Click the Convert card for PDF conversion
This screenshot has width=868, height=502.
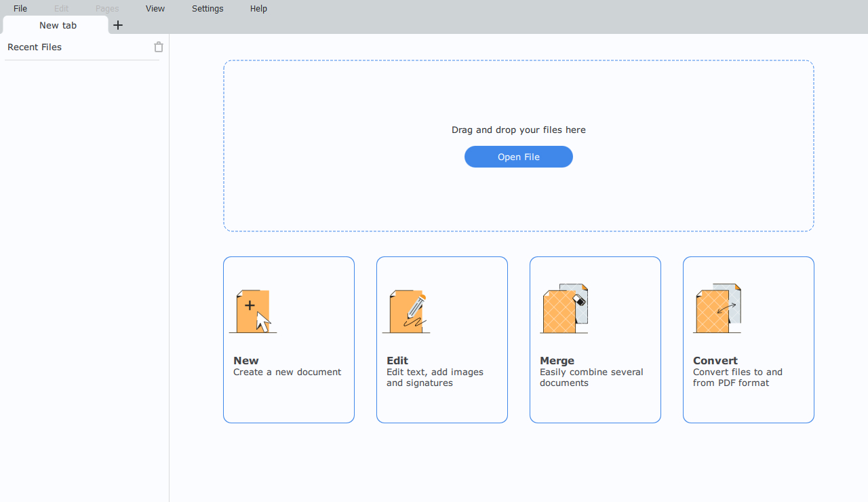tap(748, 339)
